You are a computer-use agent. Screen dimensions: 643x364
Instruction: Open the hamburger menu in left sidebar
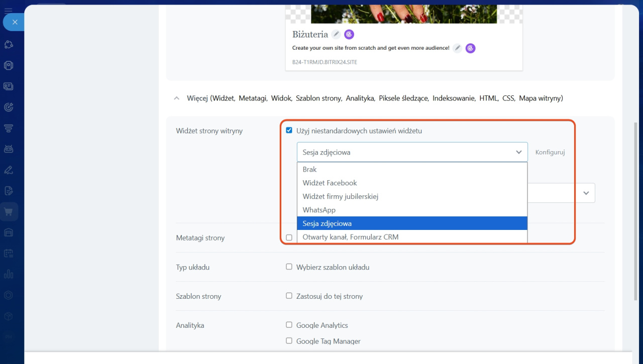[x=9, y=9]
